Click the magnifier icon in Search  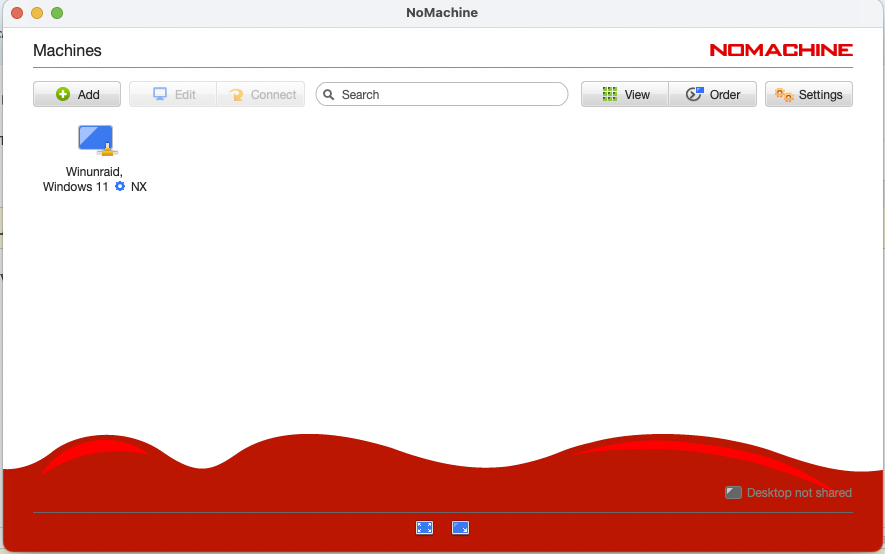(328, 94)
